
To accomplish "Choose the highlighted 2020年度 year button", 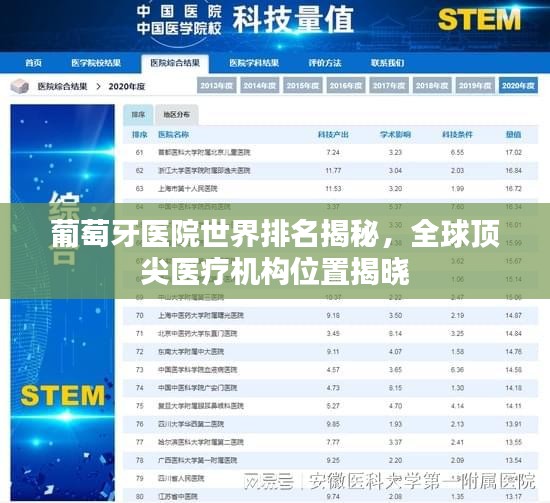I will [x=518, y=86].
